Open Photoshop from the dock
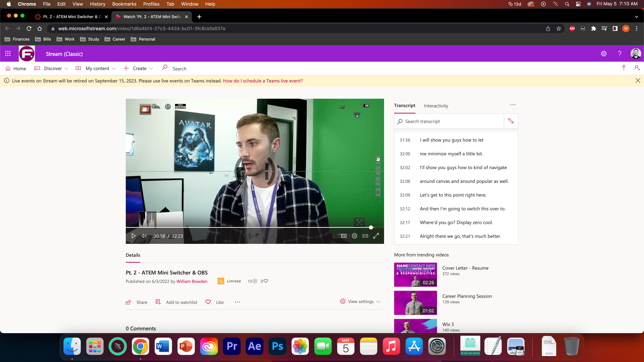The image size is (644, 362). click(x=277, y=346)
